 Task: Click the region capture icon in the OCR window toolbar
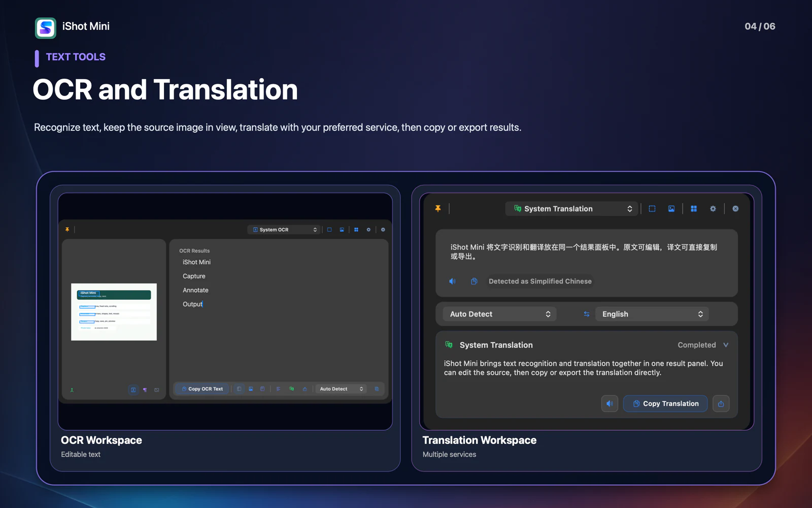point(329,230)
